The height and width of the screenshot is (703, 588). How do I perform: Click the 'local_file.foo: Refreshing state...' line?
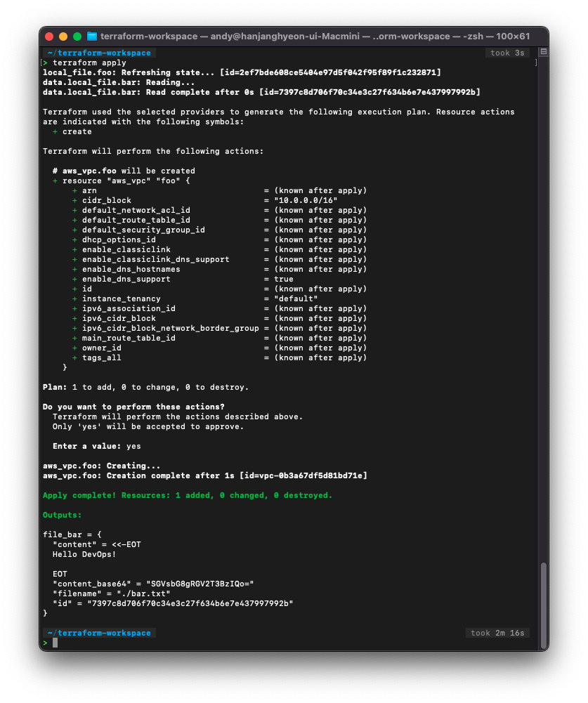click(242, 72)
